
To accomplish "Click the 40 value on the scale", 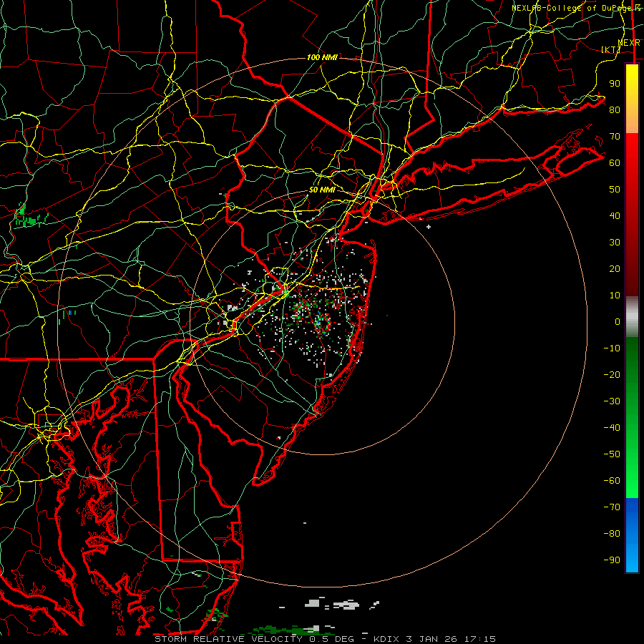I will [x=615, y=215].
